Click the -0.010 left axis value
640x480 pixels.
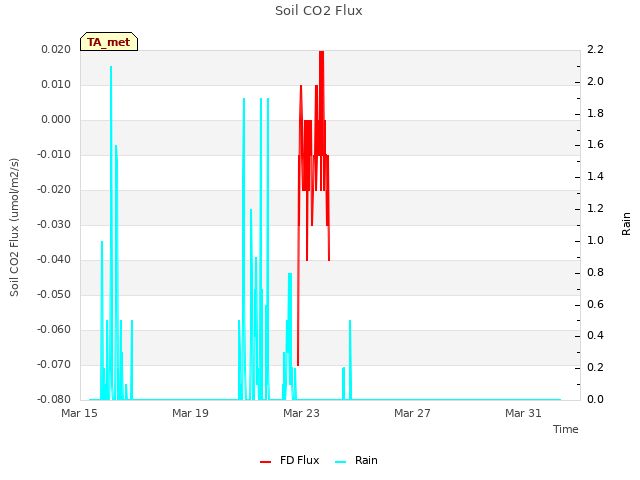[x=54, y=155]
